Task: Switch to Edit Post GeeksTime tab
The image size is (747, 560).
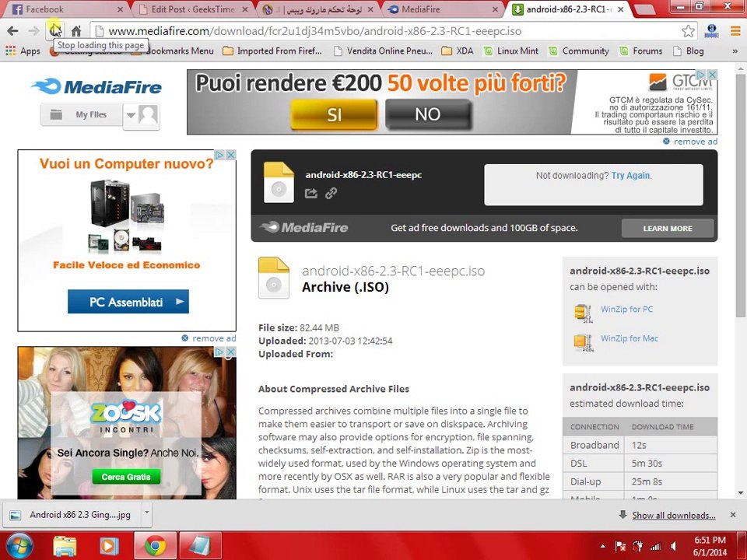Action: coord(192,9)
